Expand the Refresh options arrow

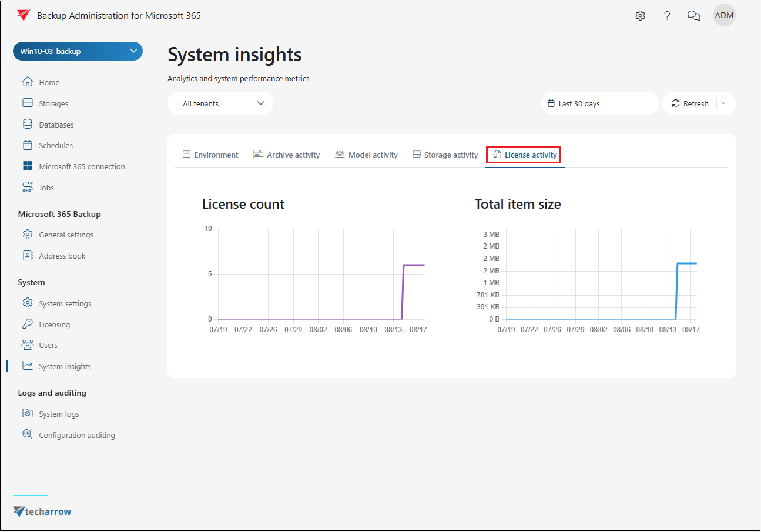coord(724,103)
